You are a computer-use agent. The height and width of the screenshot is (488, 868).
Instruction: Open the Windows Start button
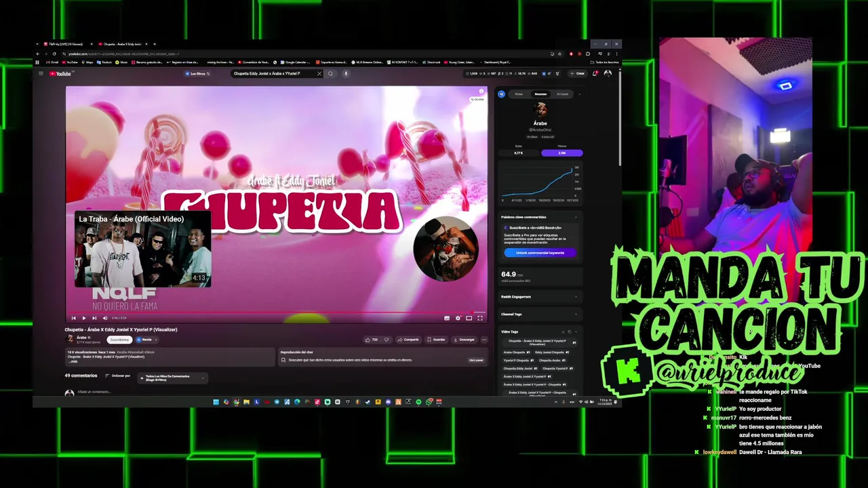216,402
